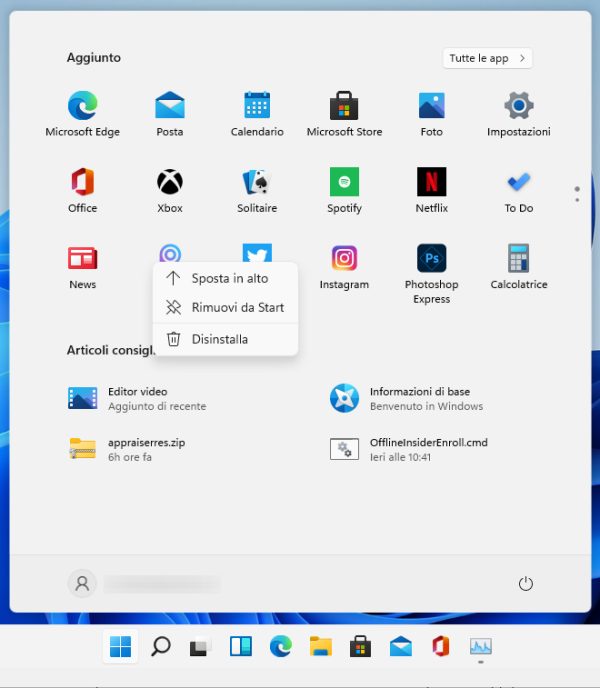Click the blurred user account name

click(x=162, y=584)
